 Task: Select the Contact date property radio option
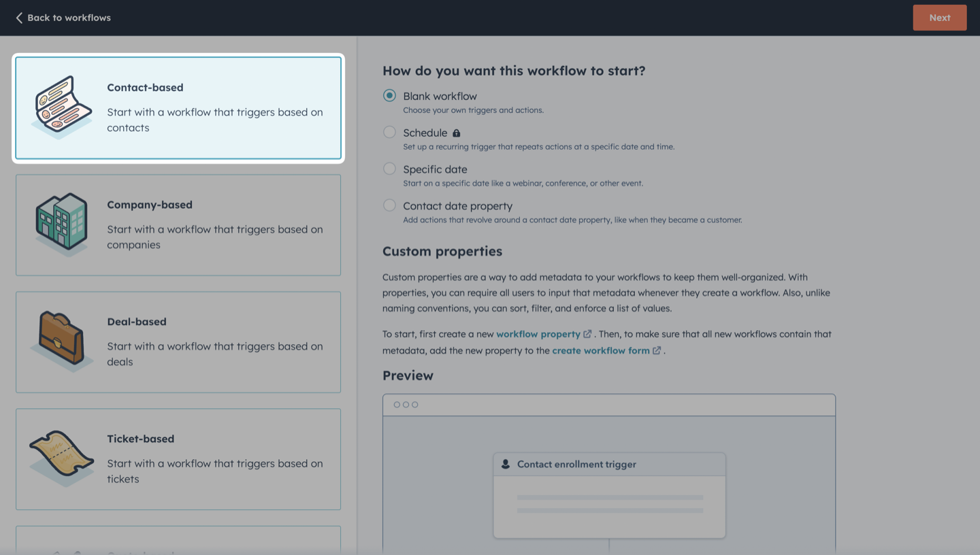(x=389, y=205)
